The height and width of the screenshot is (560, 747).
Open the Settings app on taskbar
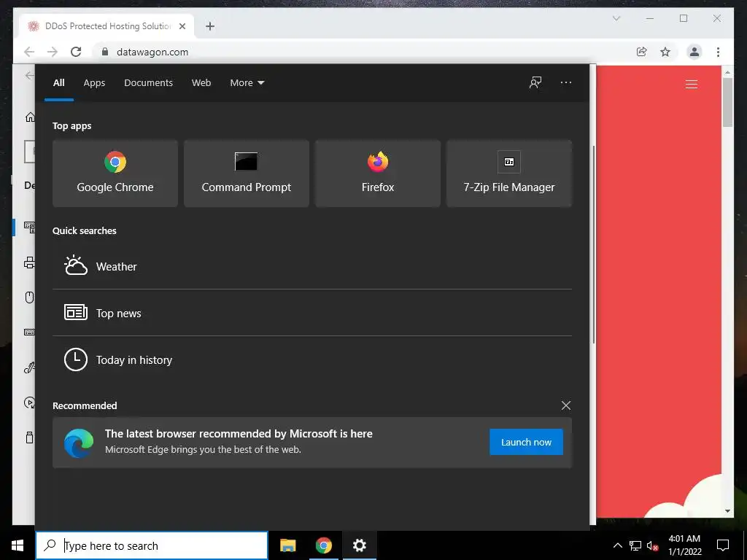359,545
